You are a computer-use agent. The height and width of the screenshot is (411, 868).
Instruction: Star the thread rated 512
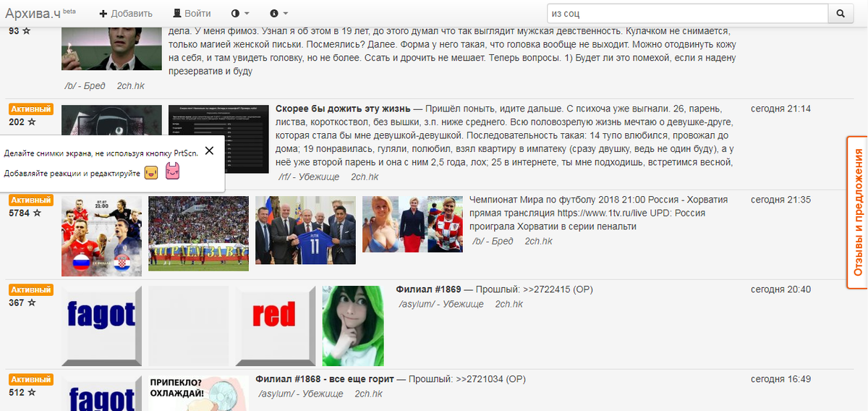pos(32,392)
